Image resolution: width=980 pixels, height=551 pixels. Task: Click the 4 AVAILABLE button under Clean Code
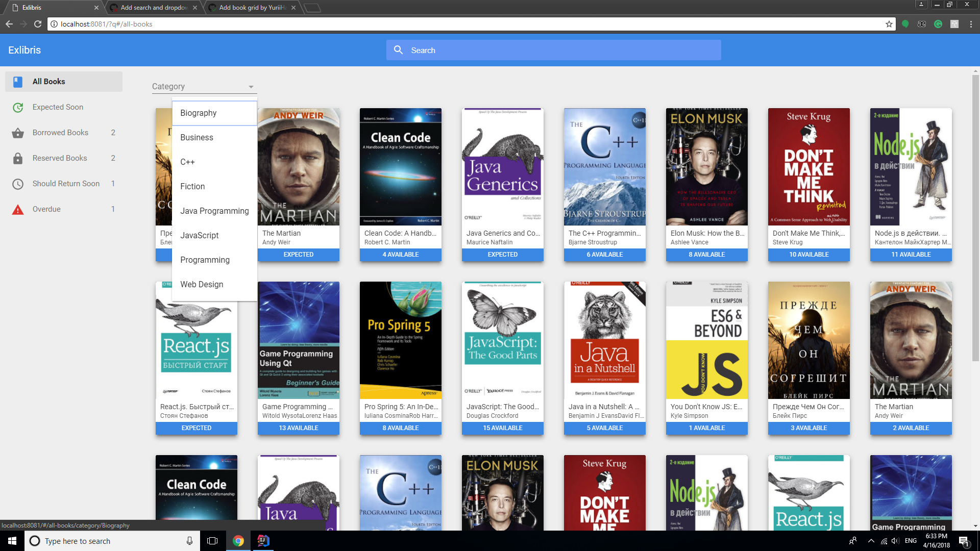pos(401,255)
